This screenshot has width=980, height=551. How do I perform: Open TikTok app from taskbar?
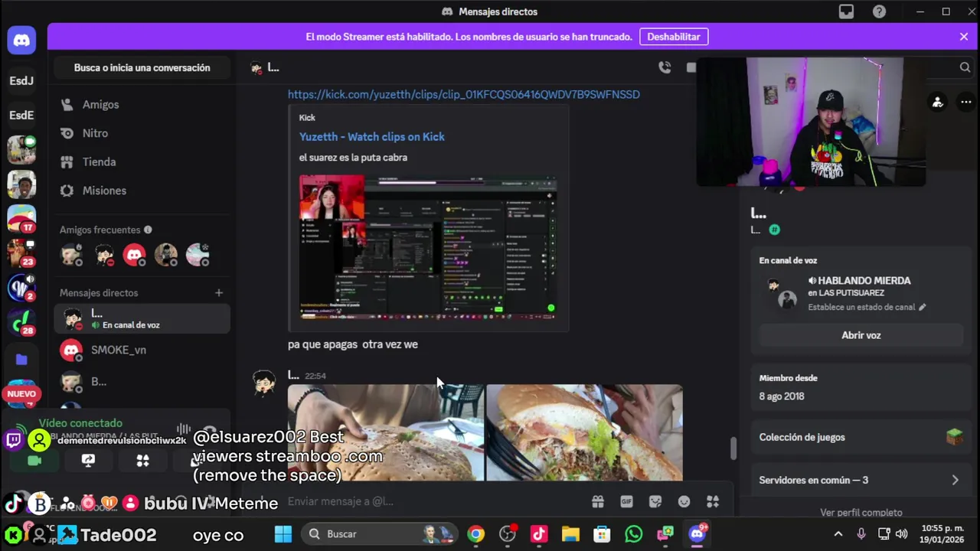click(x=539, y=534)
